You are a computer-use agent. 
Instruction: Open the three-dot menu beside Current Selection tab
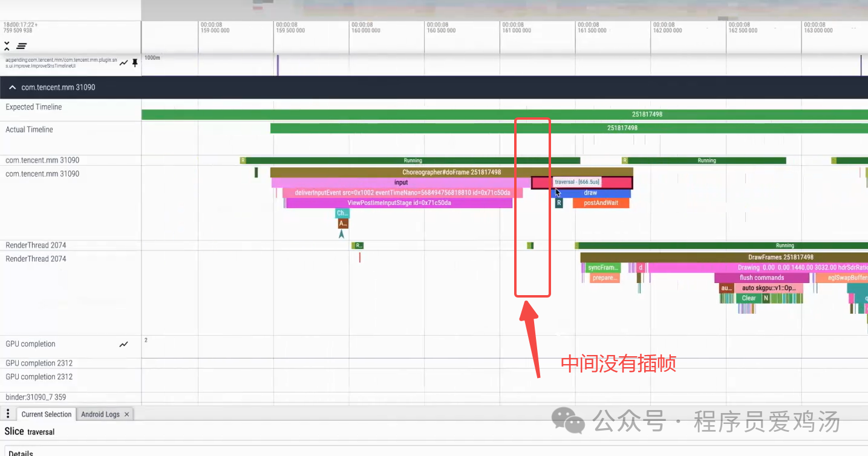(x=7, y=413)
